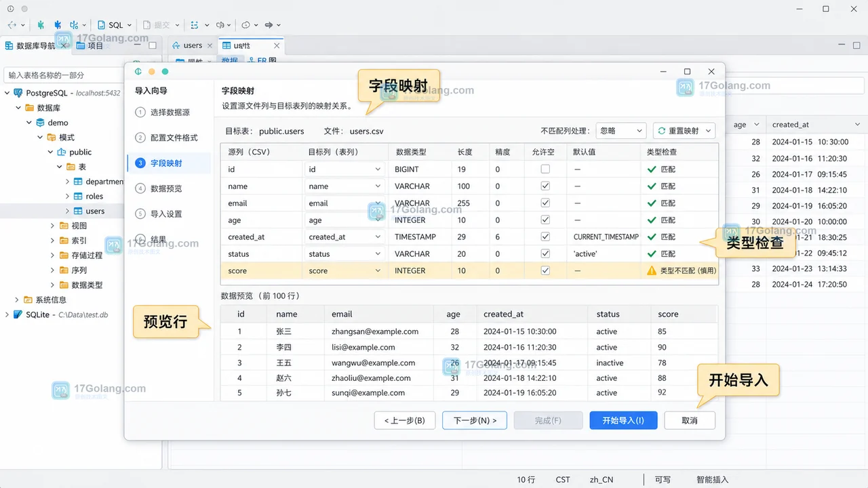Click preview cell zhangsan@example.com
The width and height of the screenshot is (868, 488).
point(375,331)
